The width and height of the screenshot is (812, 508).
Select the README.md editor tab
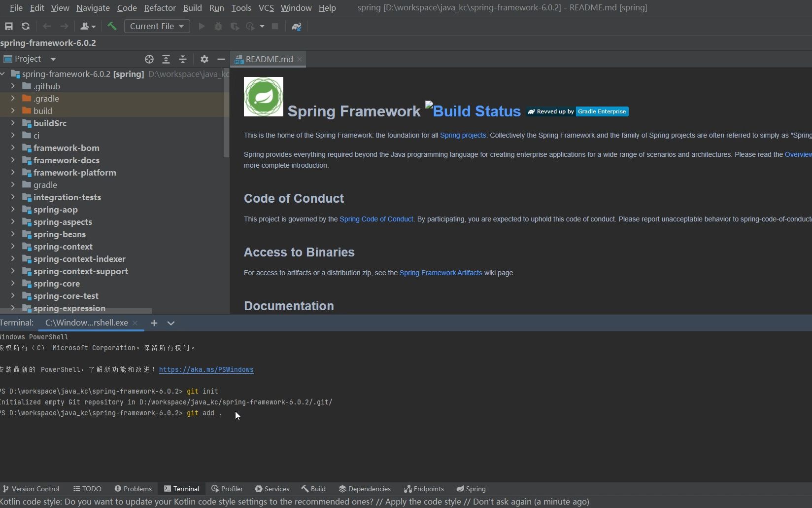coord(269,59)
